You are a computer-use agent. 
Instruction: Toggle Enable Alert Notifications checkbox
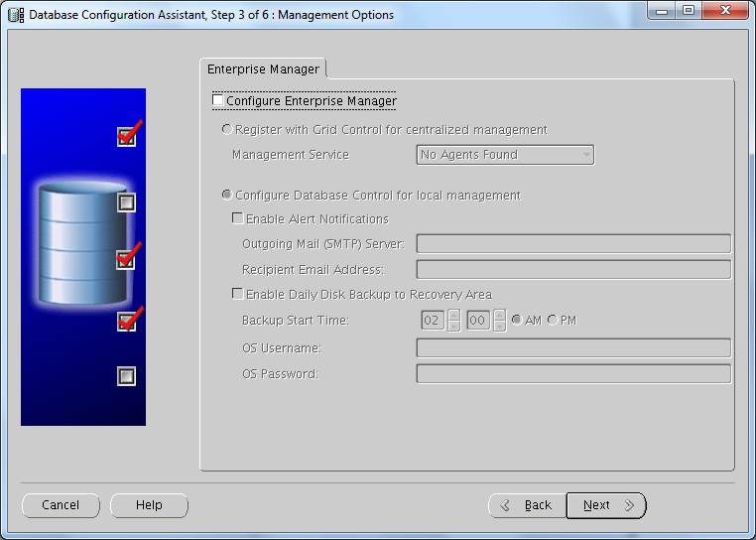click(x=237, y=219)
